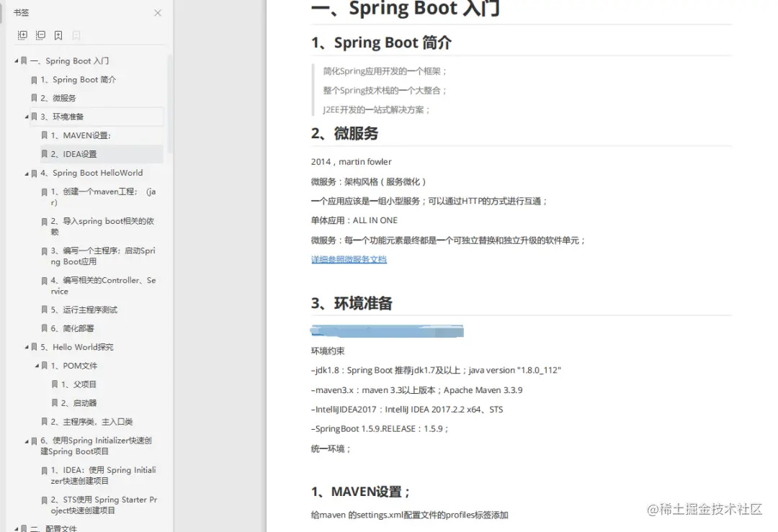Click the expand all bookmarks icon
This screenshot has width=778, height=532.
pyautogui.click(x=22, y=35)
